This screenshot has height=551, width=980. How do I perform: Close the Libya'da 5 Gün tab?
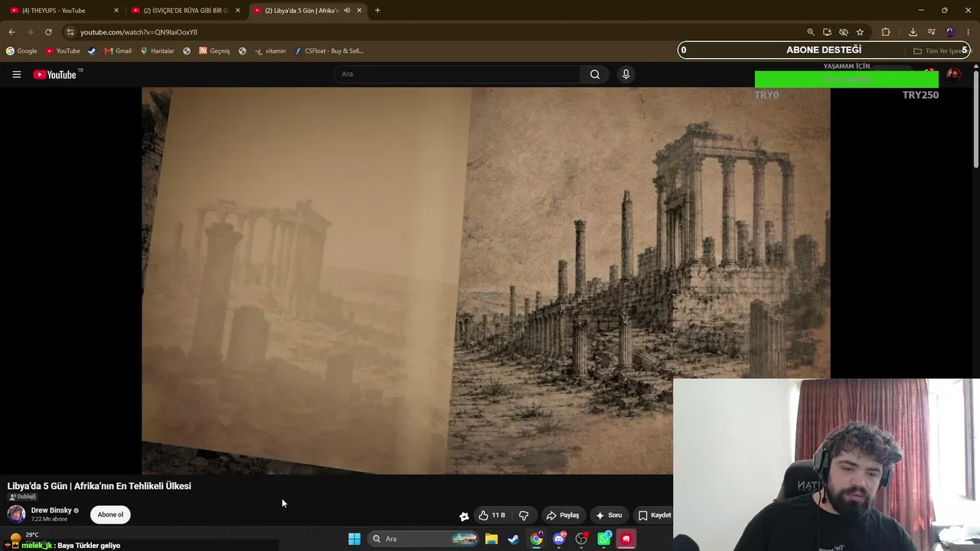(359, 11)
